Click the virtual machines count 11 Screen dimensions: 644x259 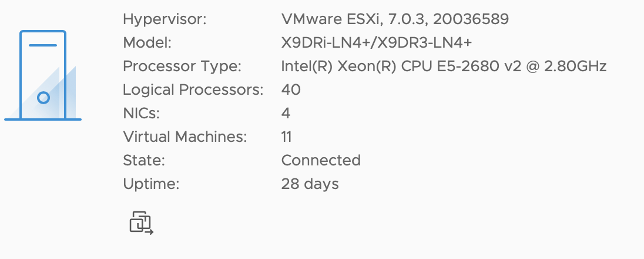pyautogui.click(x=287, y=137)
